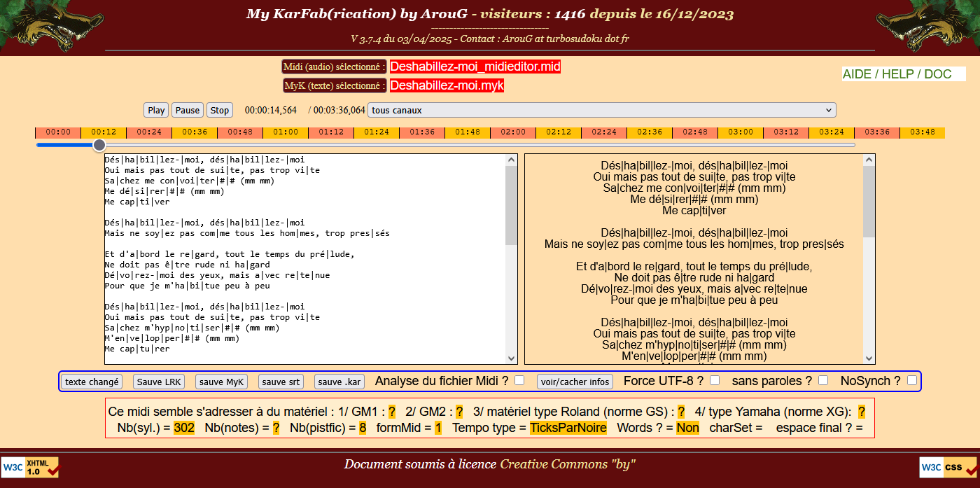Click the W3C XHTML 1.0 validation badge
980x488 pixels.
coord(30,467)
